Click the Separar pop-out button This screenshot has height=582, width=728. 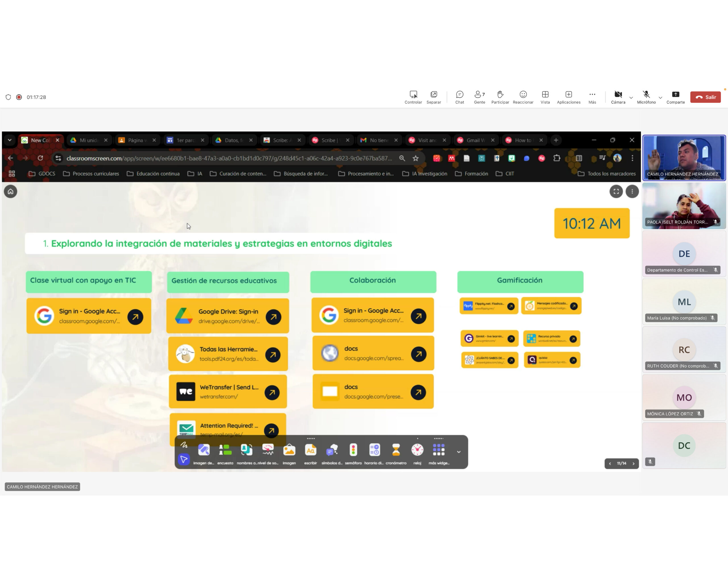tap(434, 97)
